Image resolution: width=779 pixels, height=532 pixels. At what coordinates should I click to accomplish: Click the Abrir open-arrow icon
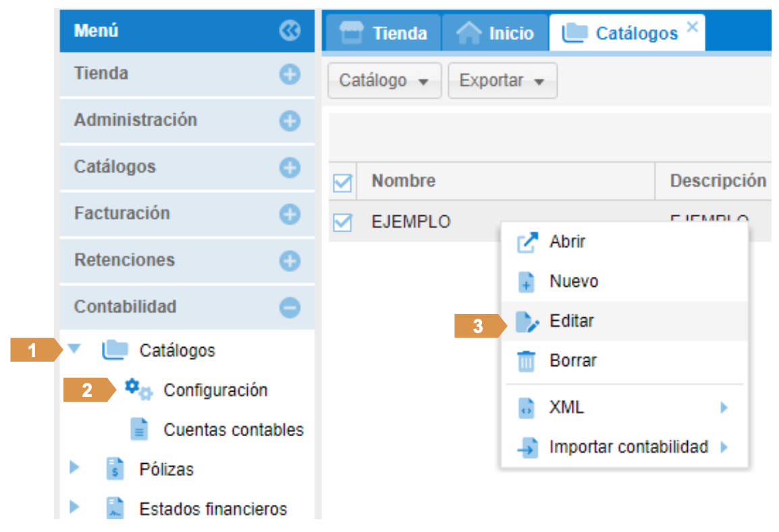click(x=526, y=242)
